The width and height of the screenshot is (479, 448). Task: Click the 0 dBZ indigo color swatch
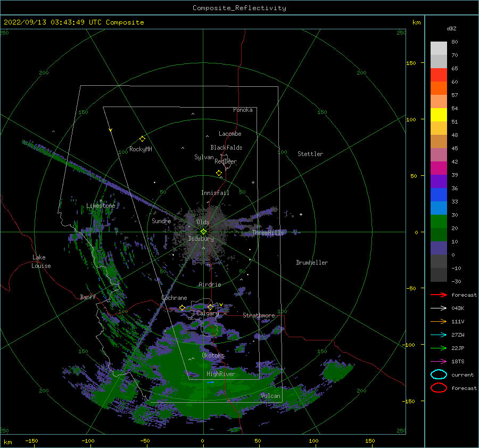pos(439,248)
